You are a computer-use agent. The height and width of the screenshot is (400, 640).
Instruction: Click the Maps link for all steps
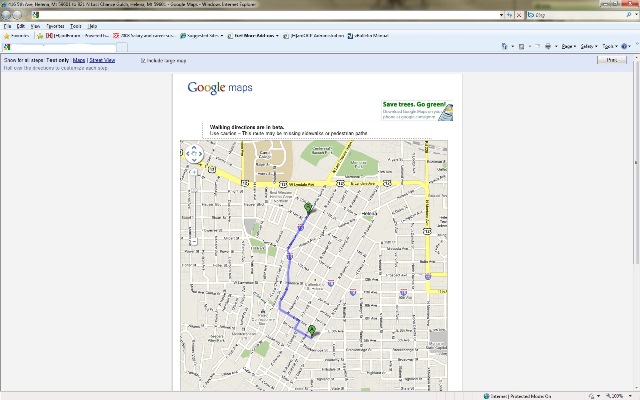pos(79,60)
